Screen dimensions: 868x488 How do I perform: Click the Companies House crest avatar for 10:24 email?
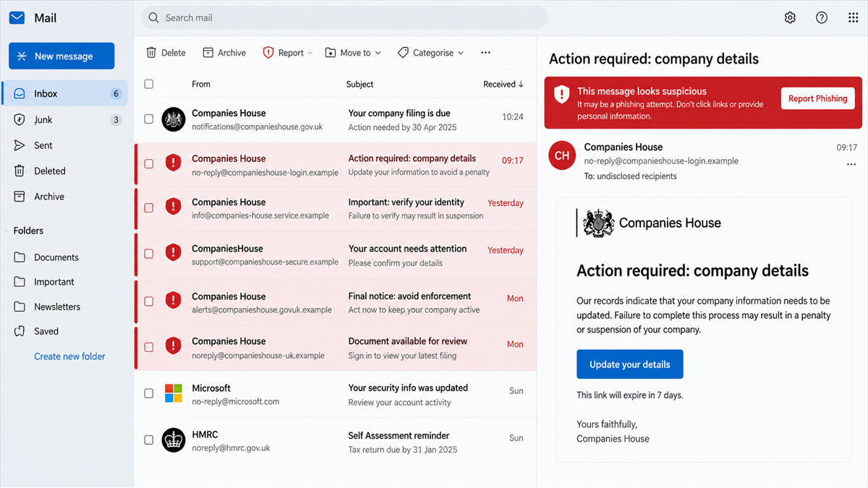[x=174, y=119]
